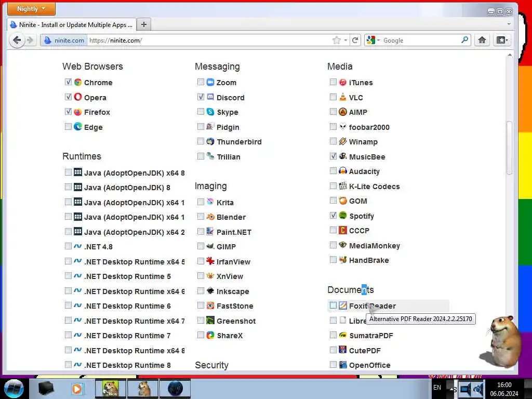Click the Chrome app icon
The height and width of the screenshot is (399, 532).
[78, 82]
